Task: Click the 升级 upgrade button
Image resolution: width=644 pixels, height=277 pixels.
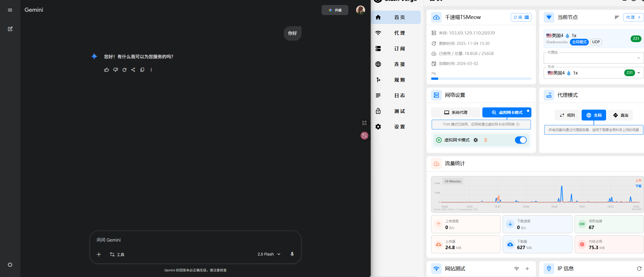Action: click(x=335, y=10)
